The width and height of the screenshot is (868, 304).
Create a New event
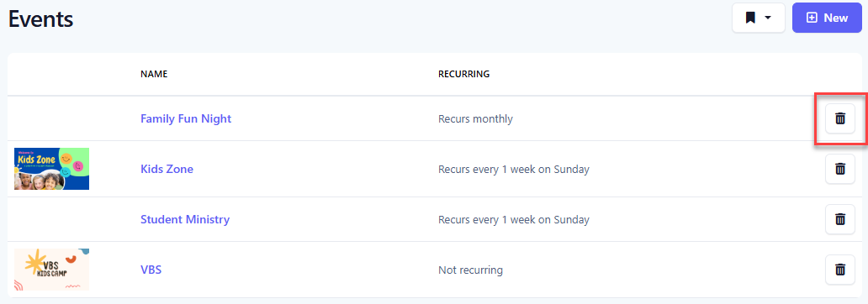pos(827,18)
